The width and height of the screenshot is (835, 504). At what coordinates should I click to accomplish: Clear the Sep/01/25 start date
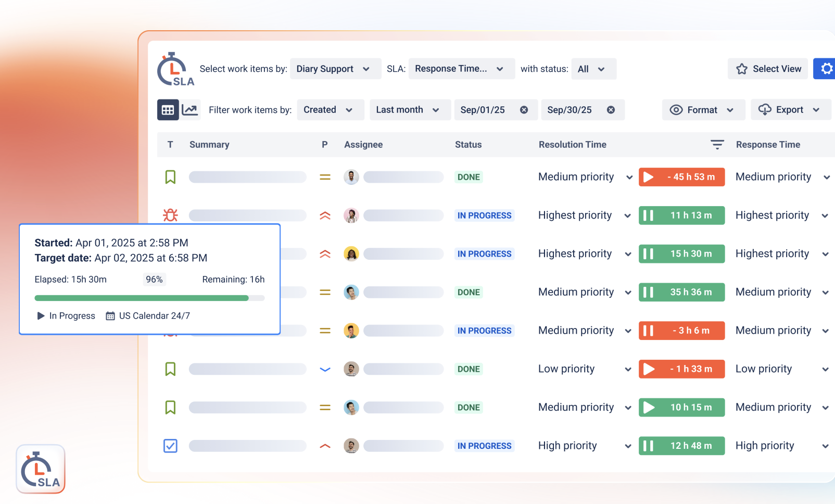(524, 110)
